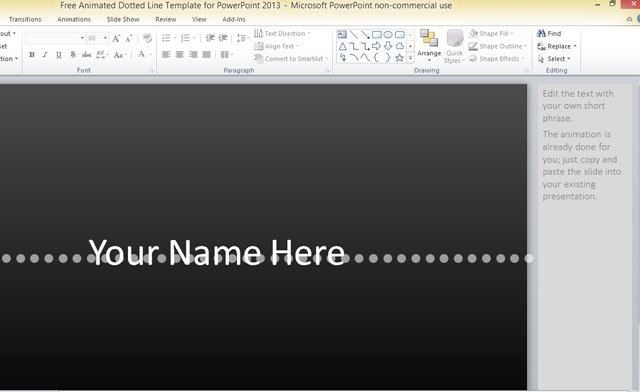The image size is (640, 392).
Task: Clear all formatting with eraser icon
Action: pyautogui.click(x=147, y=38)
